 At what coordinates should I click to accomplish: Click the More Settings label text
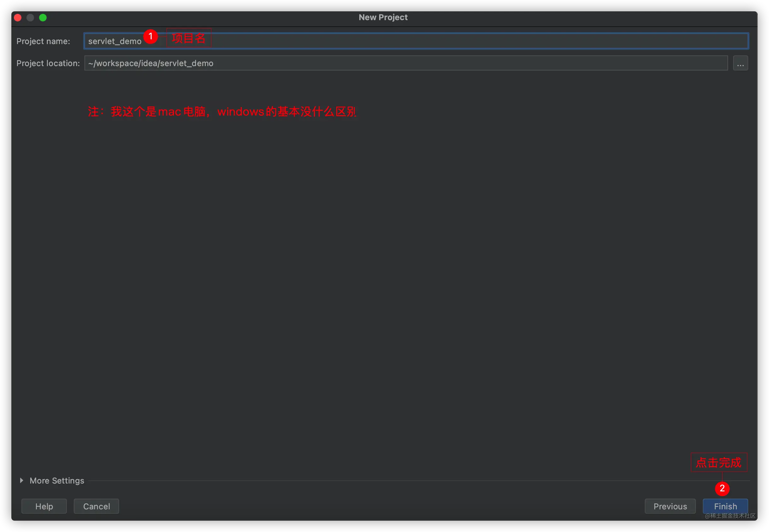[x=57, y=480]
